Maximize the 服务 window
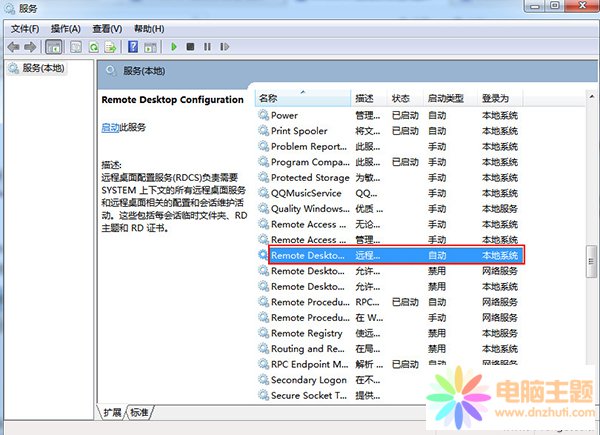 click(x=555, y=6)
